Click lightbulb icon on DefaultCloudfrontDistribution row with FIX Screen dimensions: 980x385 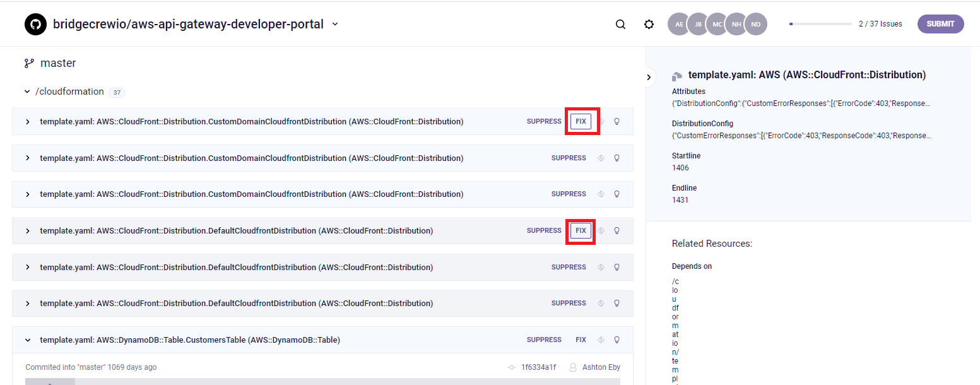[617, 230]
